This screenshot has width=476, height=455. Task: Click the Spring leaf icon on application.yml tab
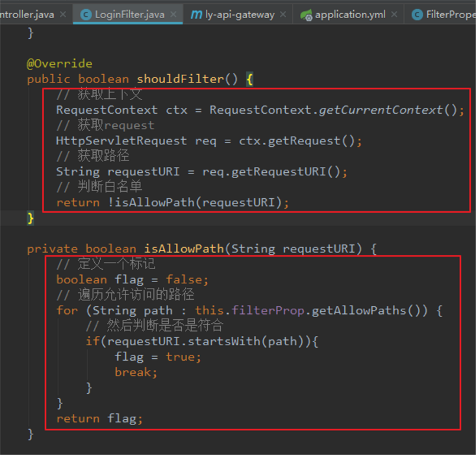click(x=306, y=14)
